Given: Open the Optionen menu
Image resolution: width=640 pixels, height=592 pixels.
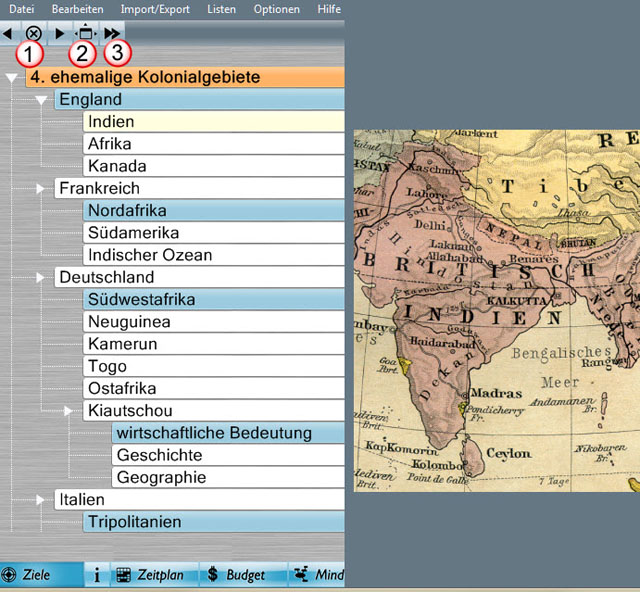Looking at the screenshot, I should (276, 9).
